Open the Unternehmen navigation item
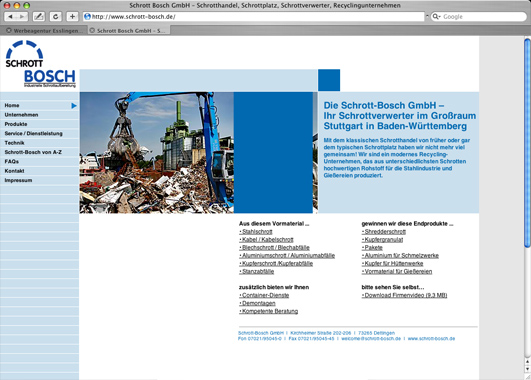531x380 pixels. pos(21,115)
